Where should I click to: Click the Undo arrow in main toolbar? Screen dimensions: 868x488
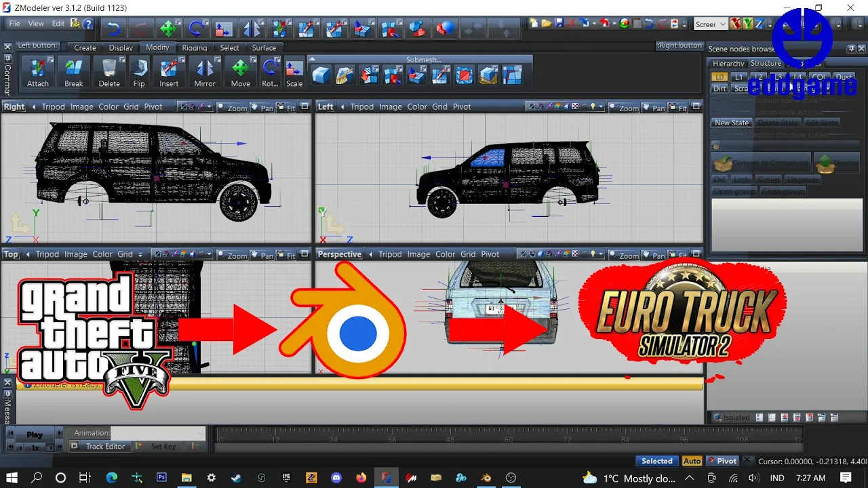click(x=113, y=28)
